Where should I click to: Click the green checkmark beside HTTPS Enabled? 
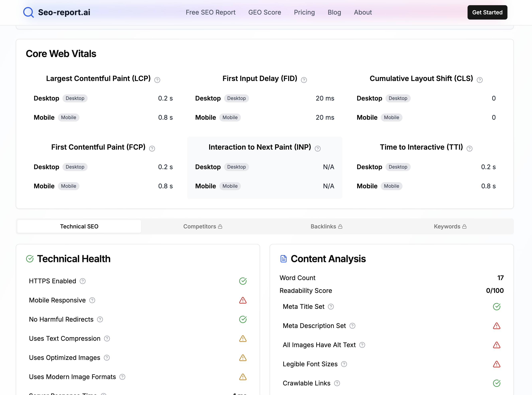[x=243, y=281]
